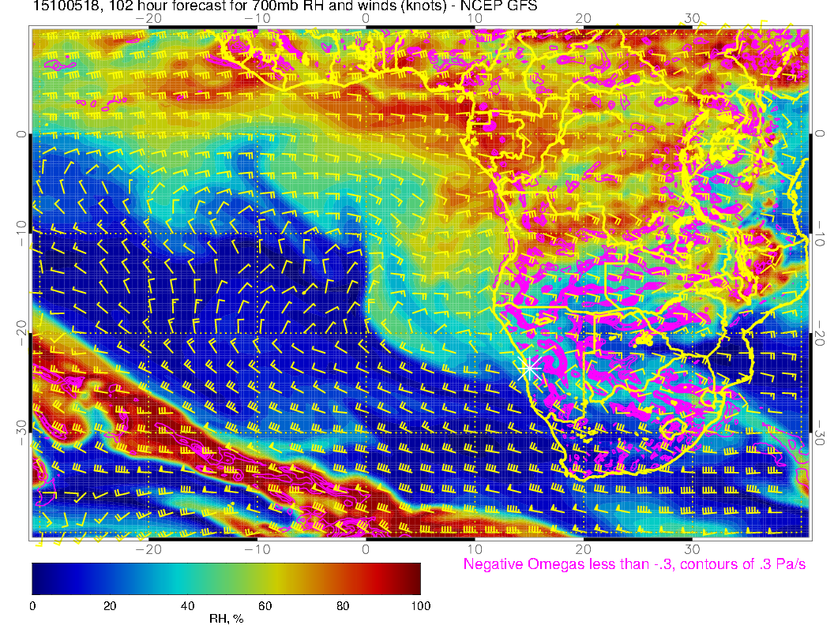Screen dimensions: 834x644
Task: Click the '-10' longitude label on the top axis
Action: coord(257,18)
